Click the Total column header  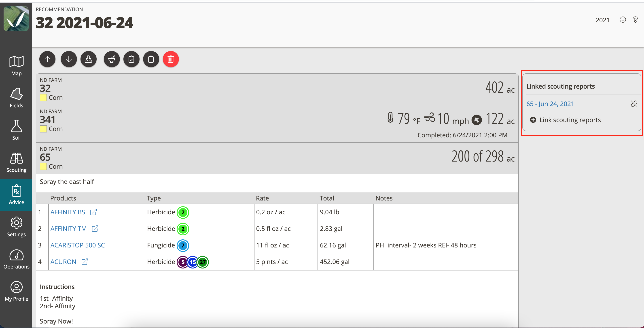[x=326, y=198]
